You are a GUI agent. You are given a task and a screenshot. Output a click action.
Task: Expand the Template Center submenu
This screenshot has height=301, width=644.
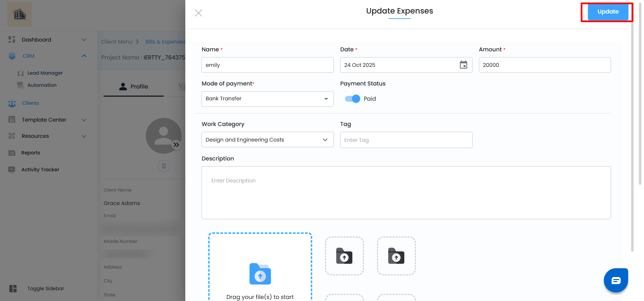pyautogui.click(x=84, y=120)
